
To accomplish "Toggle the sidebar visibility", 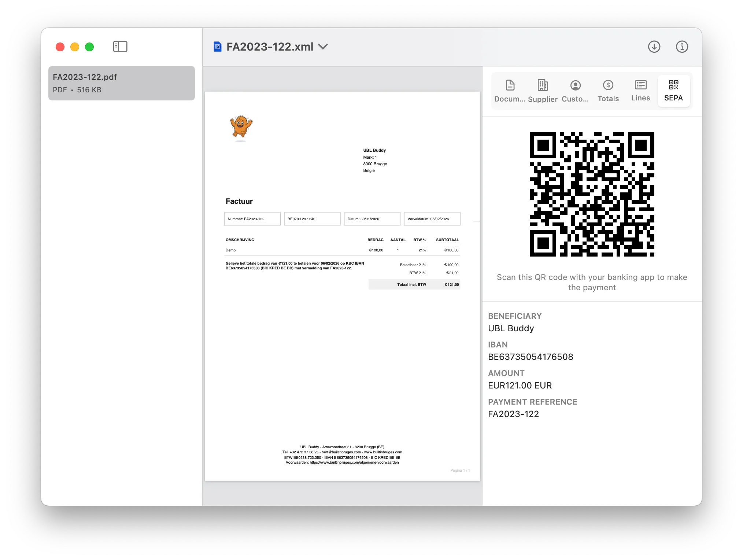I will (120, 47).
